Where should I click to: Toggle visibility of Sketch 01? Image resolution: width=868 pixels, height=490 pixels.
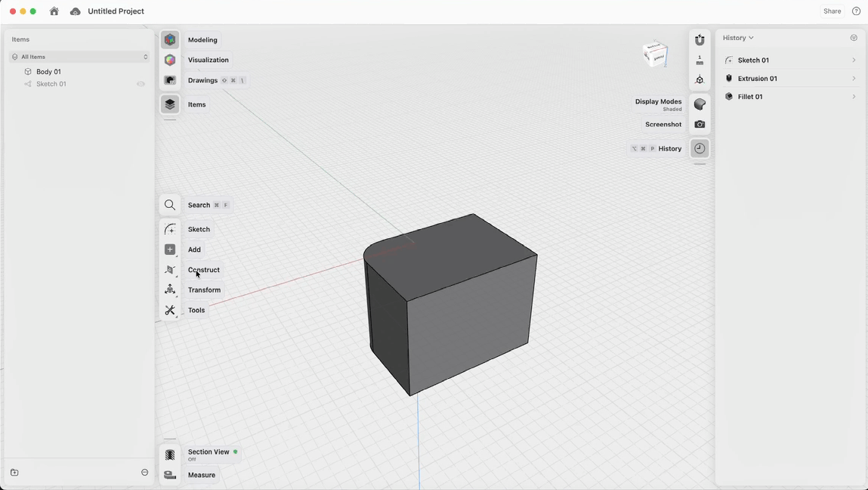pos(141,84)
